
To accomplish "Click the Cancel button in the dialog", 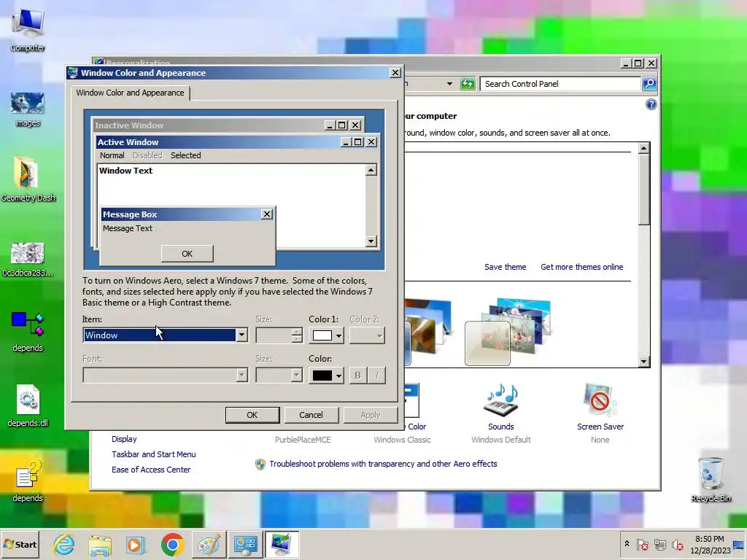I will (x=311, y=415).
